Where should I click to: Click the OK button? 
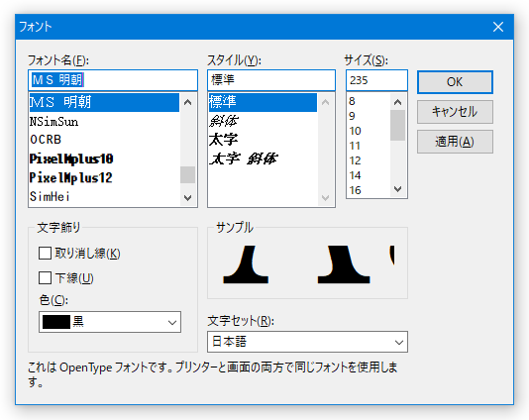(455, 82)
